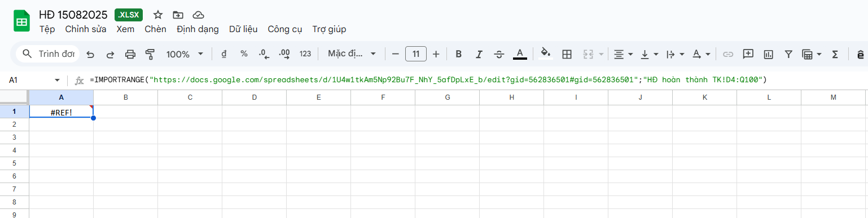Select cell A1 showing #REF!
The width and height of the screenshot is (868, 218).
point(62,112)
